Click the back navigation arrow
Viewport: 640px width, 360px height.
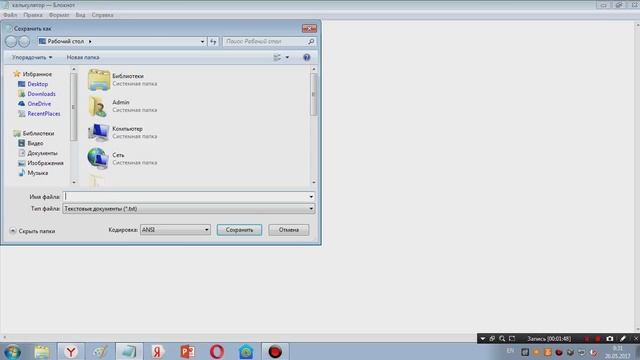click(x=11, y=41)
